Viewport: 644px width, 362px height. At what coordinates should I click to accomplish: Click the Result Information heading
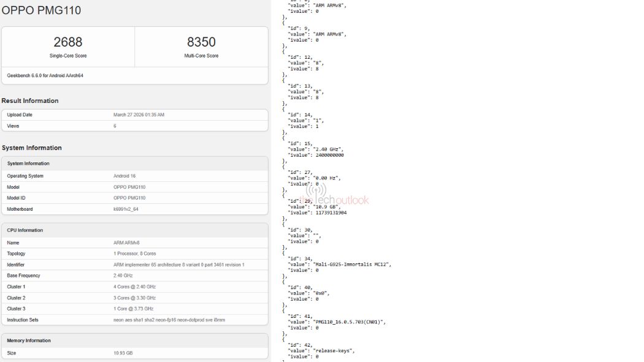[x=30, y=100]
